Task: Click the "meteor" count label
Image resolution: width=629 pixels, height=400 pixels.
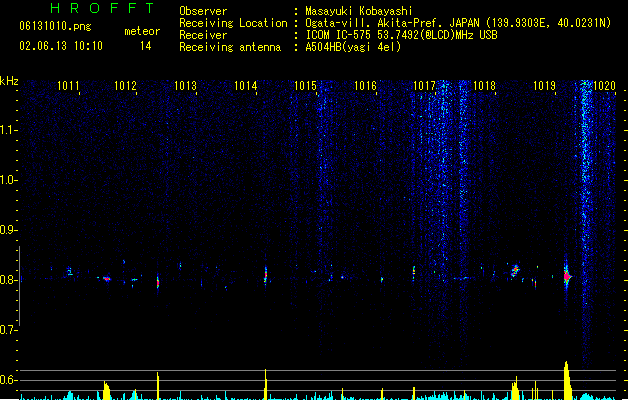Action: (142, 31)
